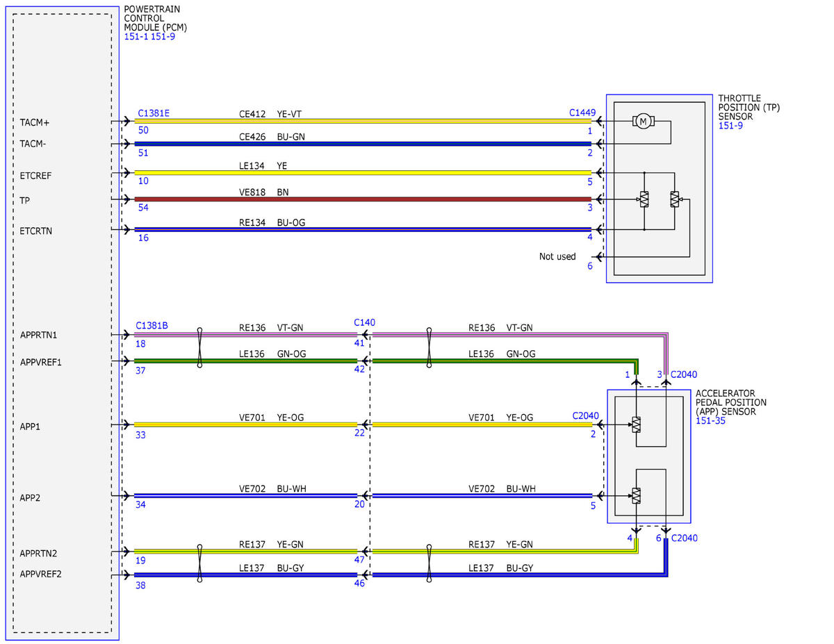This screenshot has height=644, width=834.
Task: Select the APP2 signal label
Action: pos(30,497)
